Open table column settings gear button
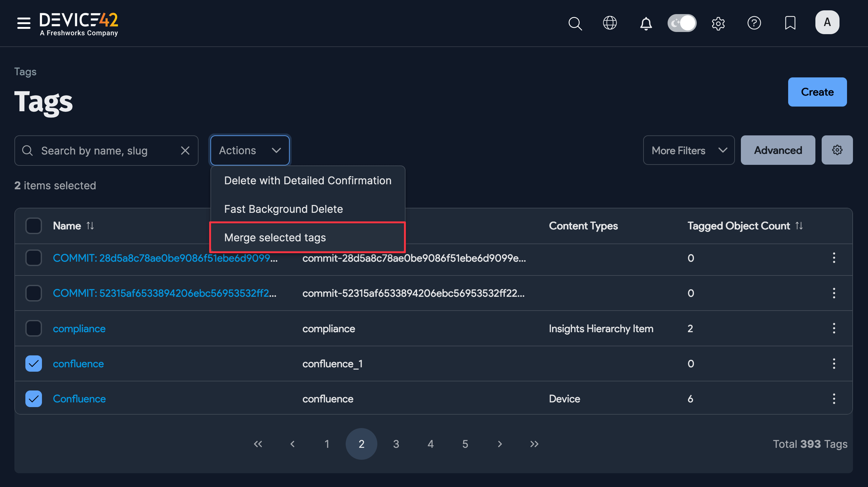 pyautogui.click(x=837, y=150)
